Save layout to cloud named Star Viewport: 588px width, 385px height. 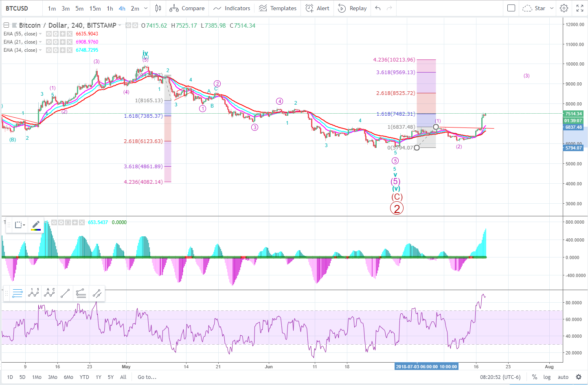click(x=534, y=8)
